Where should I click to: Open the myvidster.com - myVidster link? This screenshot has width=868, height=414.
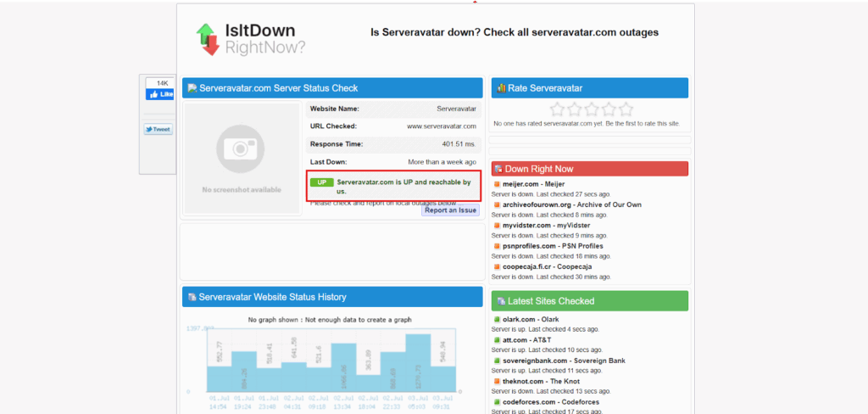click(547, 225)
